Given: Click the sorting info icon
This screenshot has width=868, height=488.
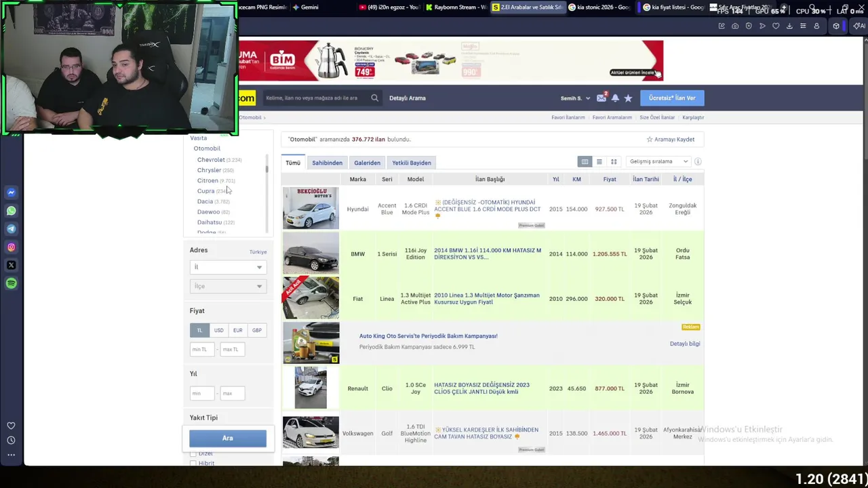Looking at the screenshot, I should (698, 161).
